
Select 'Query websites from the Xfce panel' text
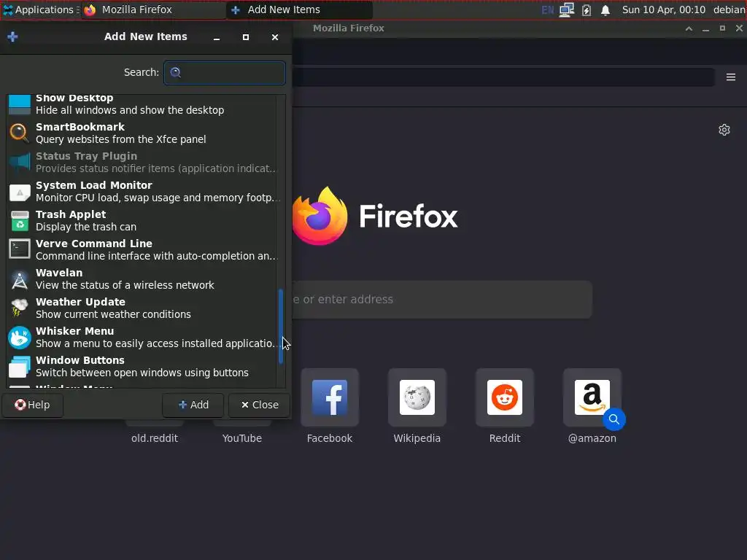point(120,139)
